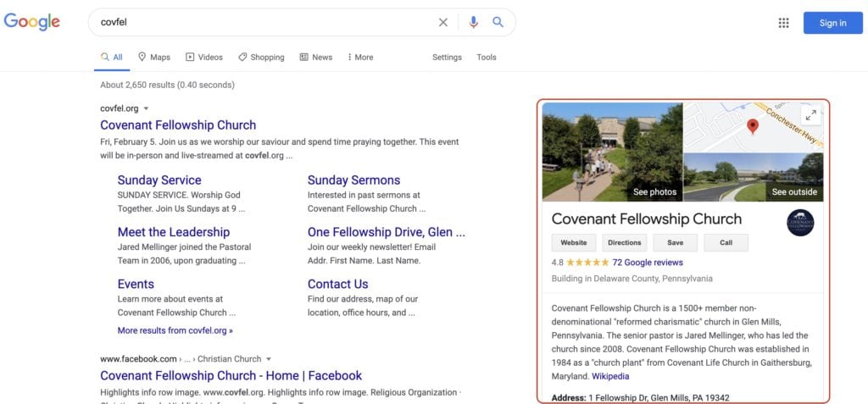Click the Call button
The width and height of the screenshot is (868, 404).
tap(726, 242)
